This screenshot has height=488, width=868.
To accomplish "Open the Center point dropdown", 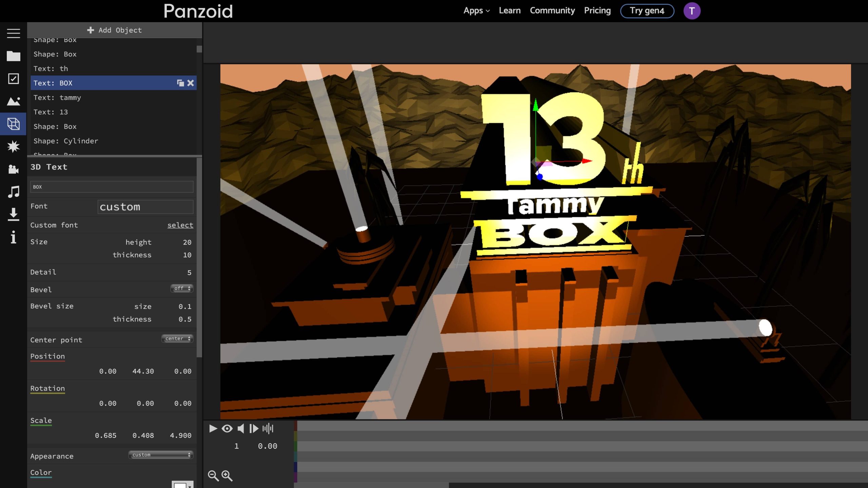I will click(x=177, y=338).
